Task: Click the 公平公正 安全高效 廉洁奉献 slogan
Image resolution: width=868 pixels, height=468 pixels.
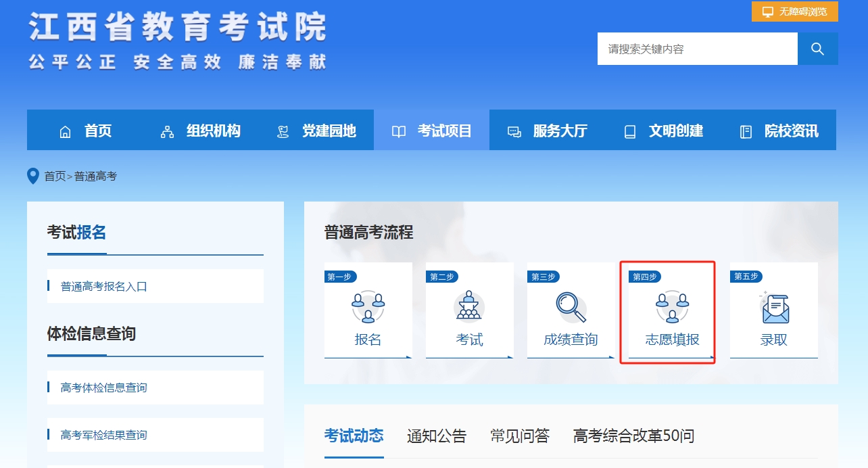Action: 178,62
